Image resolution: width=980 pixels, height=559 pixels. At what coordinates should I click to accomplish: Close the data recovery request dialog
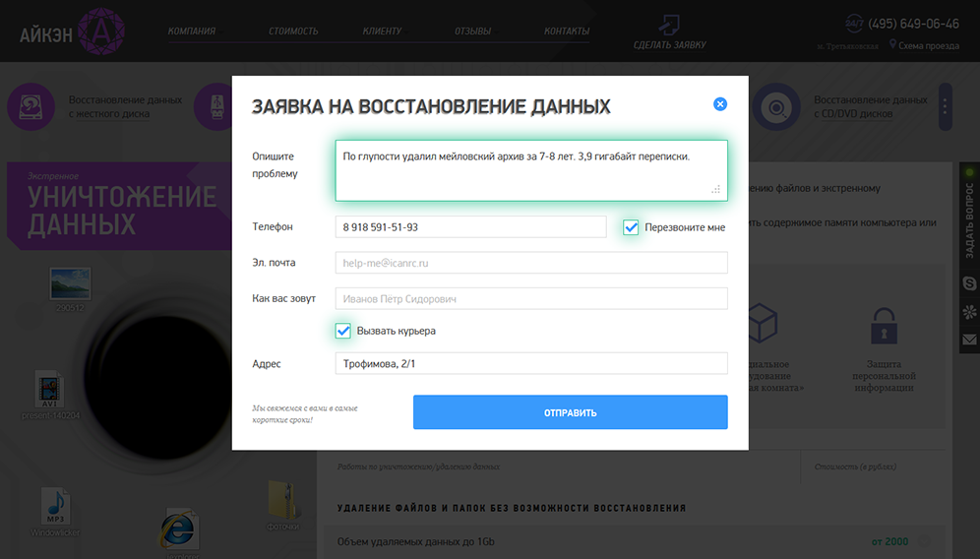click(x=720, y=104)
